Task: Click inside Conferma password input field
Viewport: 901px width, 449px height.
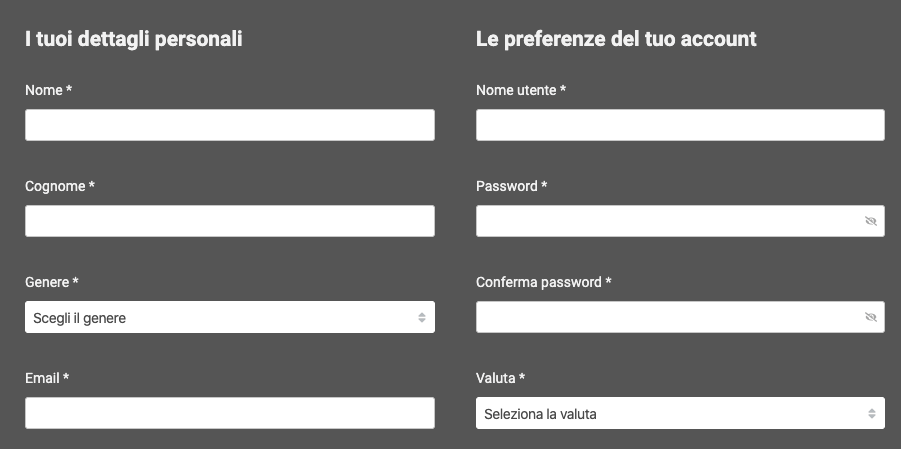Action: [x=669, y=317]
